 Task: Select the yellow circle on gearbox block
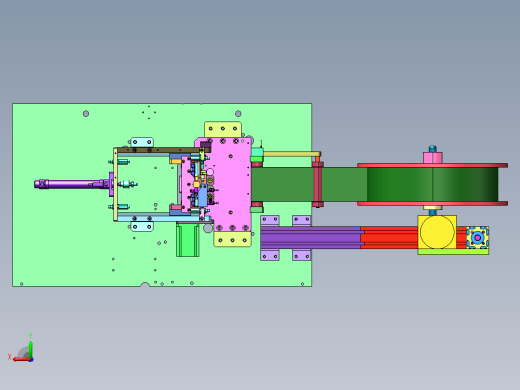[437, 232]
